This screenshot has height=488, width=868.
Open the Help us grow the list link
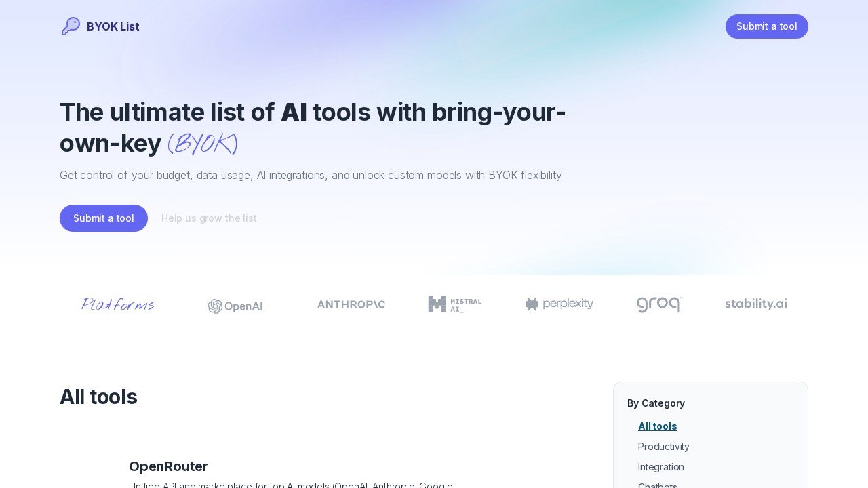pyautogui.click(x=209, y=218)
